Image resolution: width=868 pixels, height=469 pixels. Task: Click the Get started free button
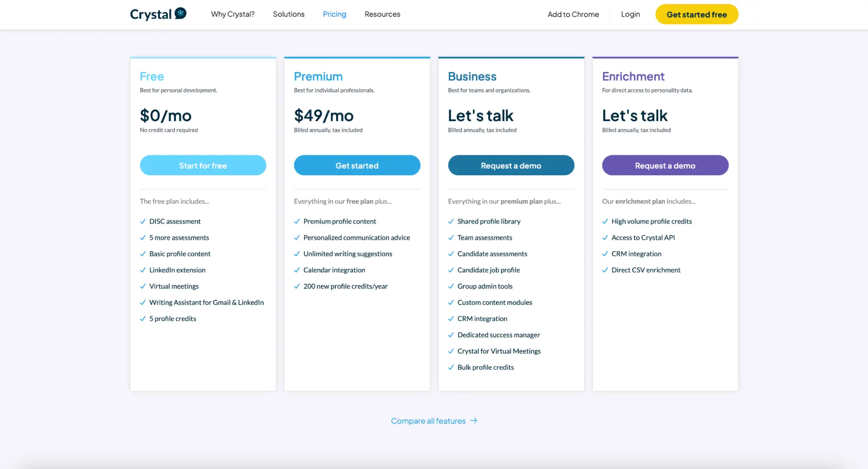click(696, 14)
